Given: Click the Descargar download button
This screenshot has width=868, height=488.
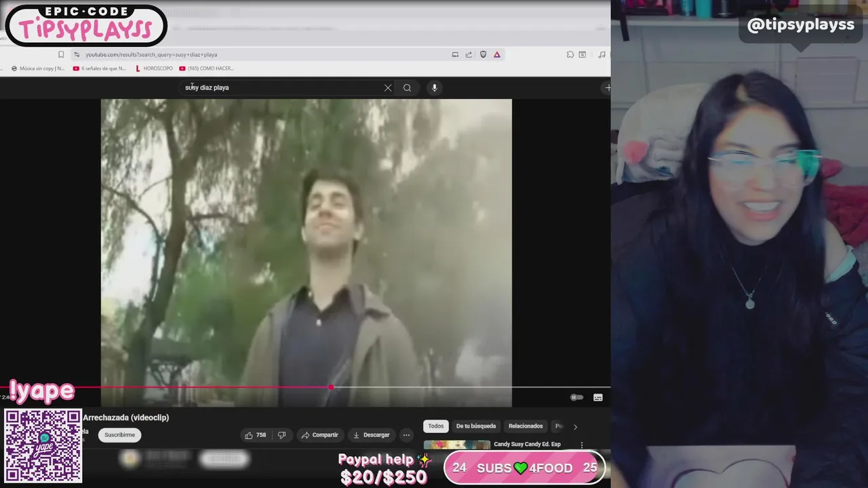Looking at the screenshot, I should pyautogui.click(x=371, y=435).
